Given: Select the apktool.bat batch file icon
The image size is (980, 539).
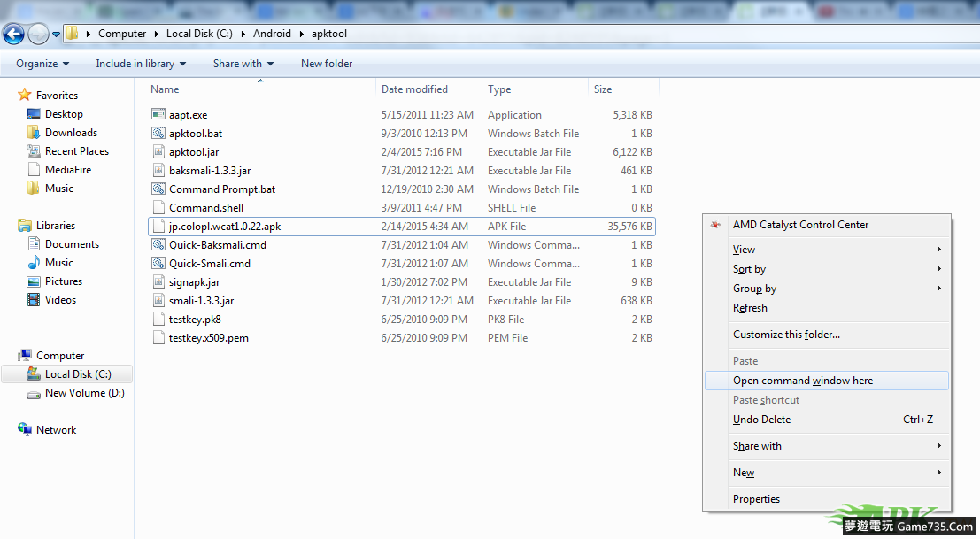Looking at the screenshot, I should [158, 133].
